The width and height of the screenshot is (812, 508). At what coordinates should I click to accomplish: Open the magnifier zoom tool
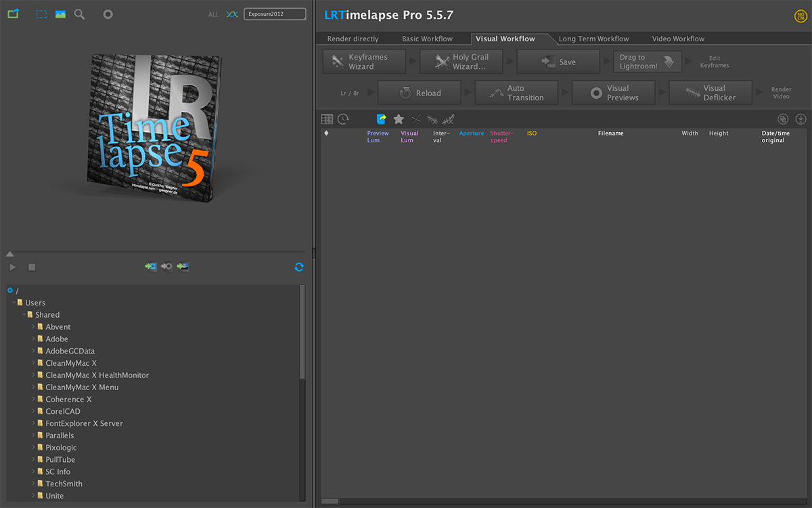coord(79,14)
